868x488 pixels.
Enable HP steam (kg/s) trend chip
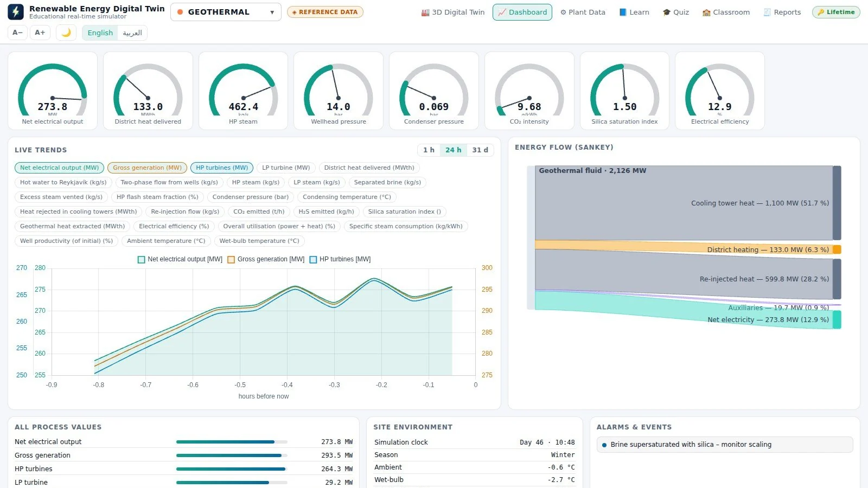click(256, 182)
